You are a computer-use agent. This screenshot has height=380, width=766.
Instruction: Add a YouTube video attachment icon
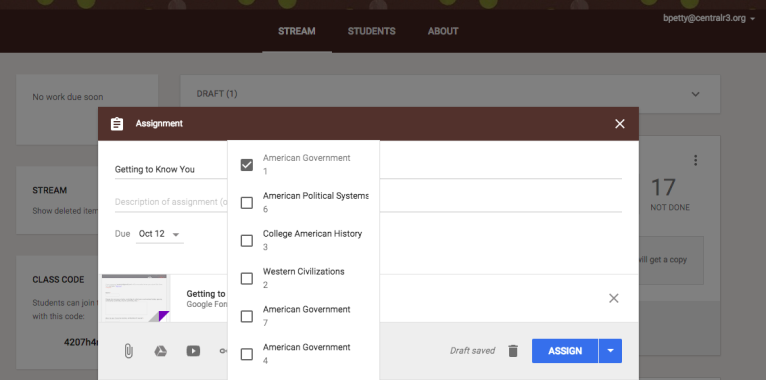193,351
